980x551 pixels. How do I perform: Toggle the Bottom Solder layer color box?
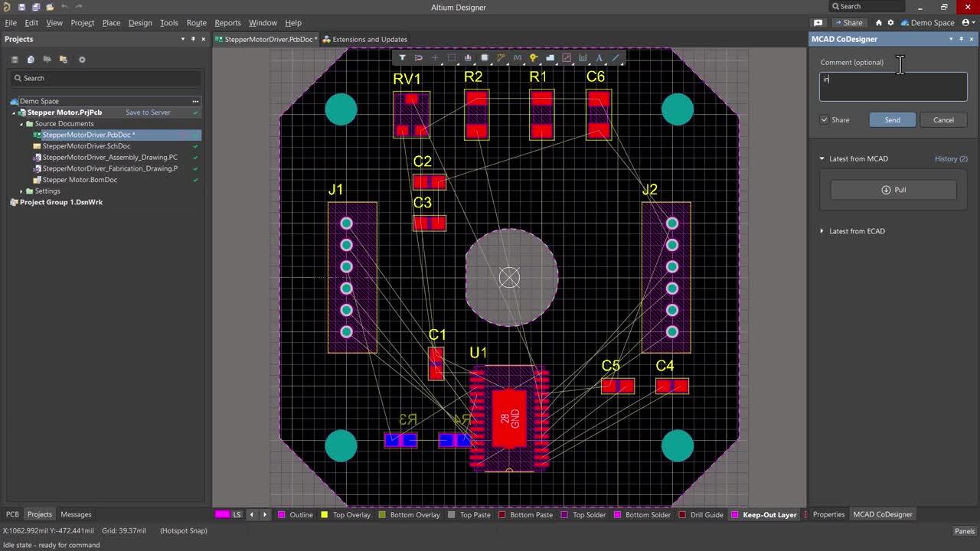coord(618,515)
